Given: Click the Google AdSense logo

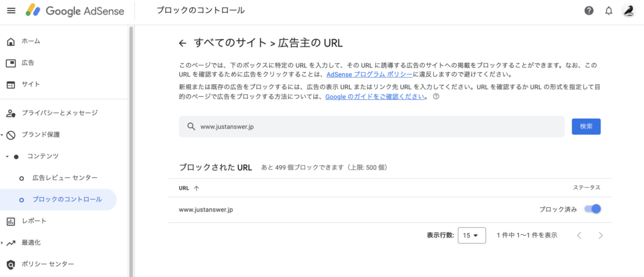Looking at the screenshot, I should click(74, 11).
